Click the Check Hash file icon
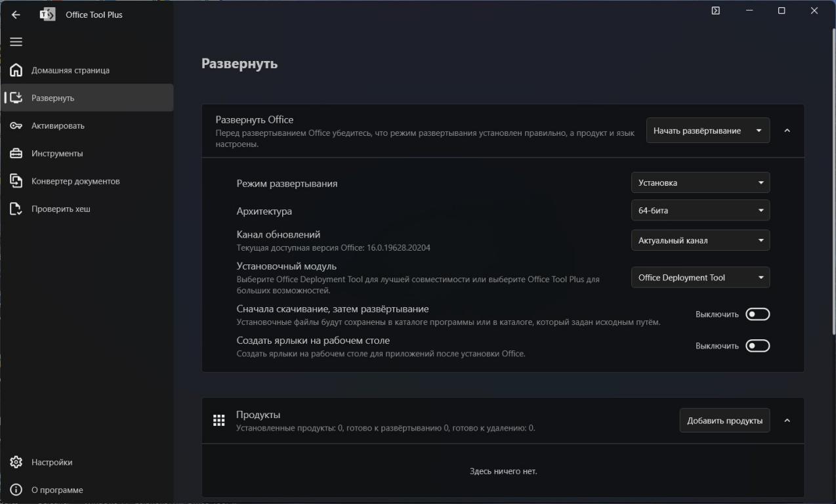 pos(16,209)
